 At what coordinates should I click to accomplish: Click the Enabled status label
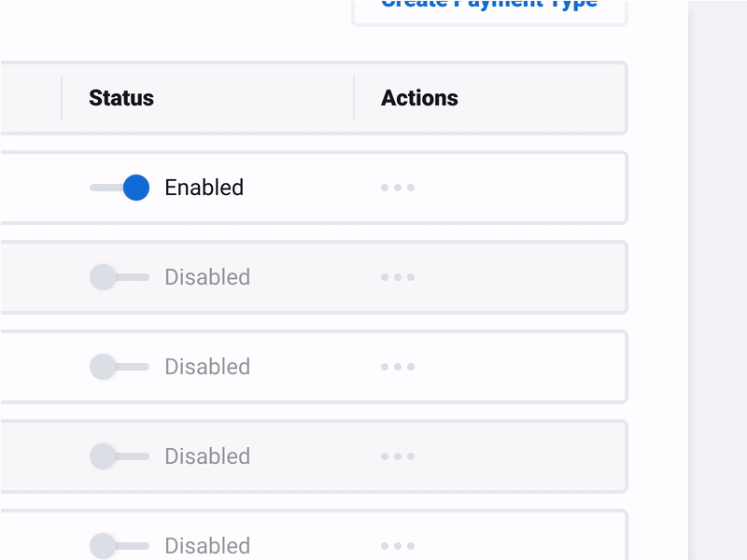pyautogui.click(x=204, y=187)
